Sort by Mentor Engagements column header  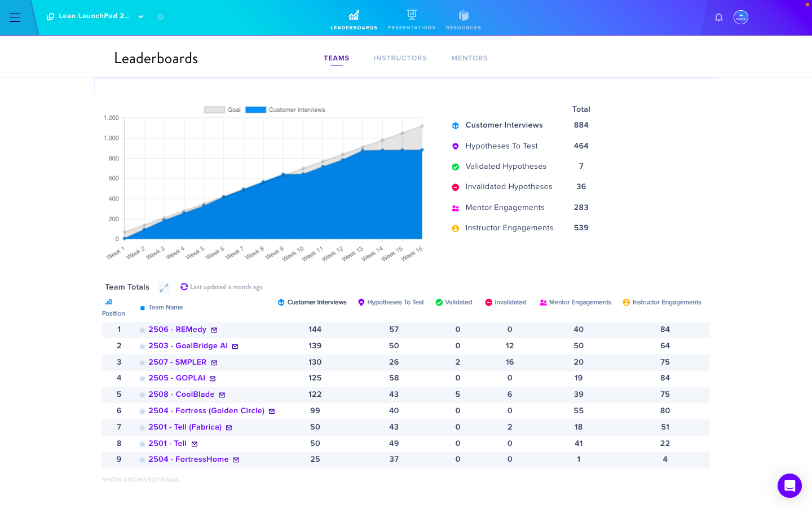[x=575, y=303]
